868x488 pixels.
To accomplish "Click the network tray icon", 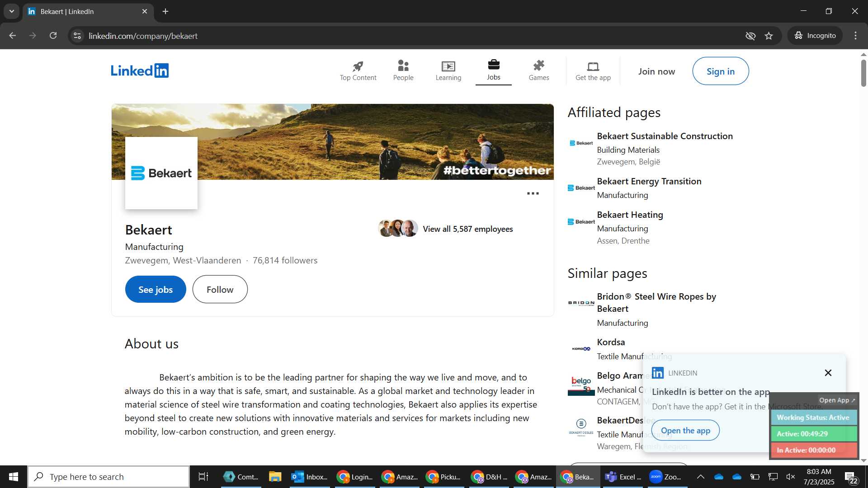I will click(773, 477).
